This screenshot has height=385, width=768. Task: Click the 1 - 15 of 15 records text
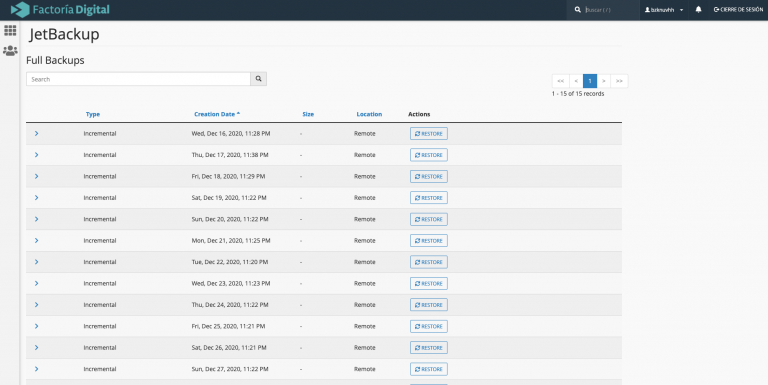(x=578, y=94)
